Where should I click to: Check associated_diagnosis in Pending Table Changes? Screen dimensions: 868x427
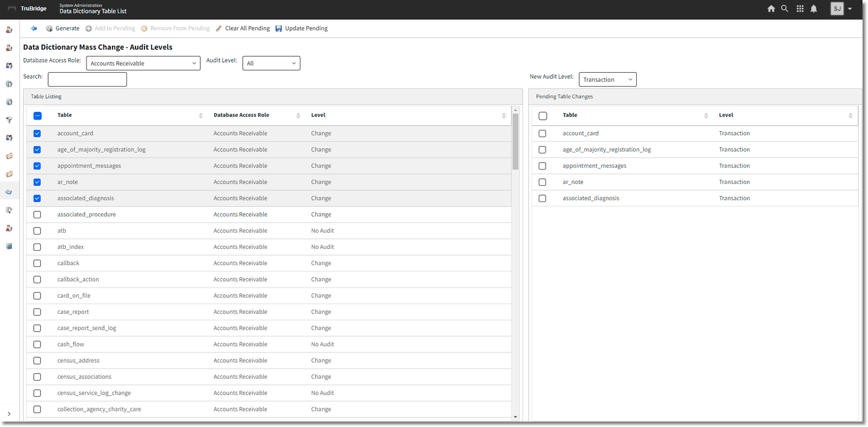(x=542, y=198)
